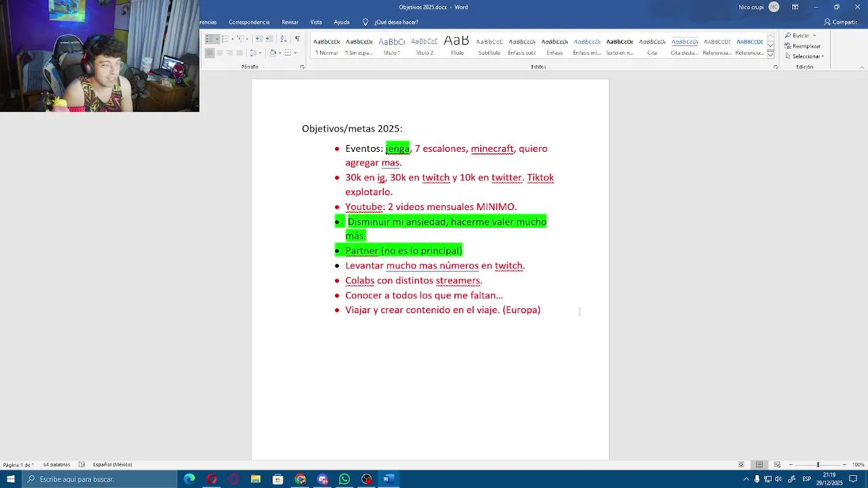868x488 pixels.
Task: Expand styles gallery more button
Action: click(x=770, y=54)
